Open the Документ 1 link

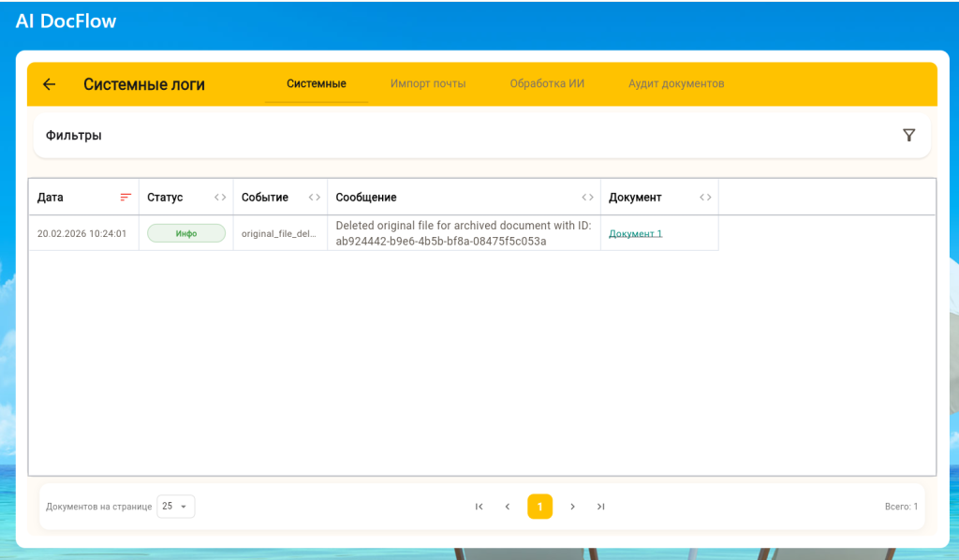[635, 233]
